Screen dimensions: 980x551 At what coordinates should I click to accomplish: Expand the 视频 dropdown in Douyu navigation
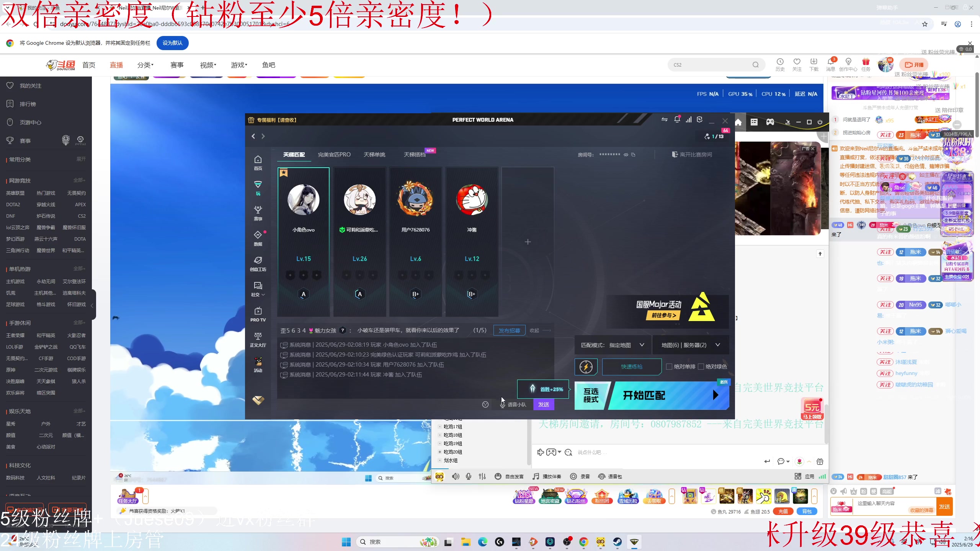208,65
